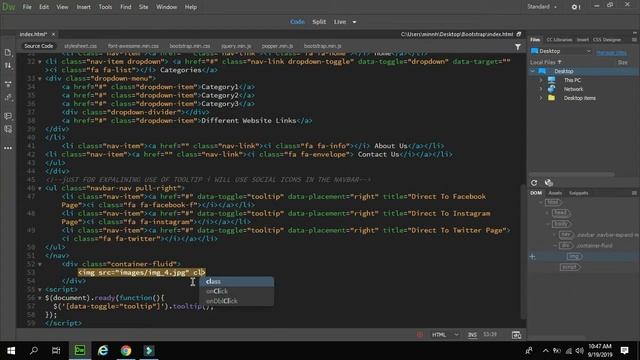Open Windows search from taskbar
Screen dimensions: 640x360
tap(34, 351)
